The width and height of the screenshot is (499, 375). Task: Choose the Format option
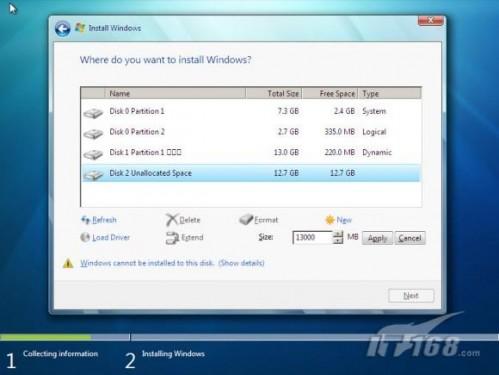click(266, 220)
